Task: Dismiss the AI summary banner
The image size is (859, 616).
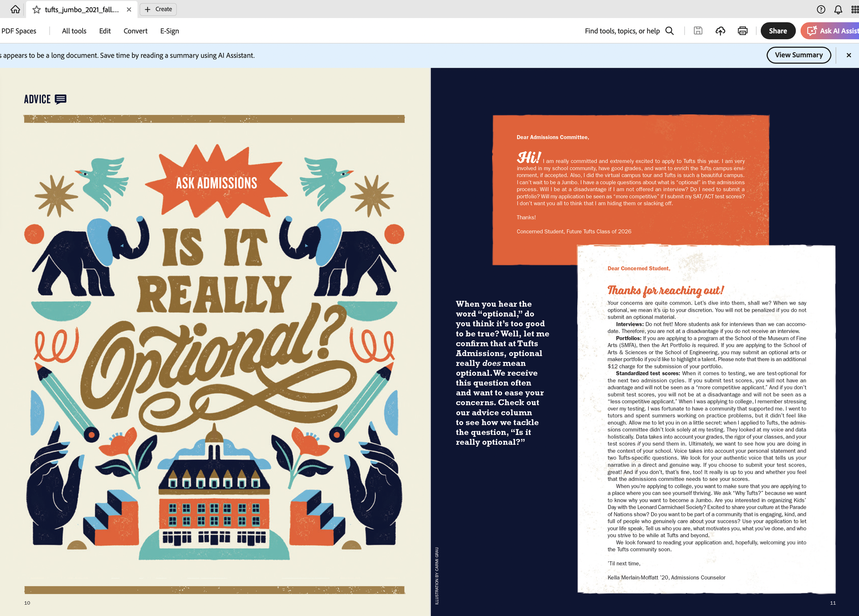Action: pos(849,55)
